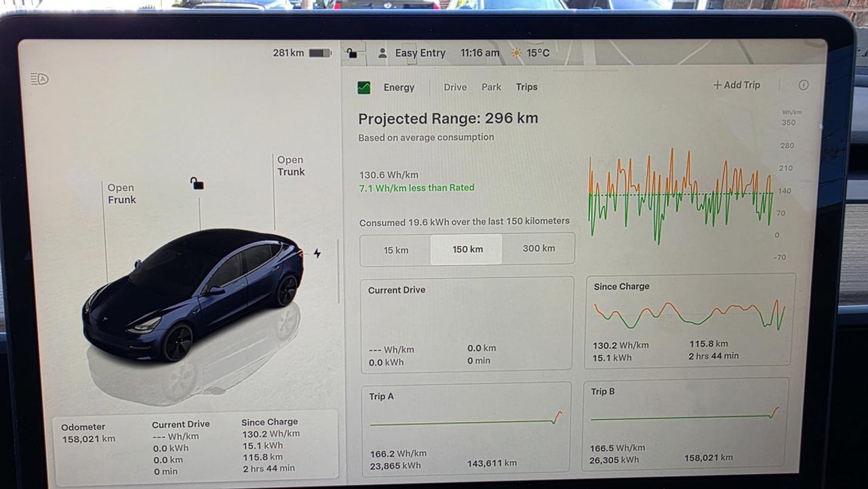Tap 166.5 Wh/km in Trip B

pyautogui.click(x=617, y=448)
